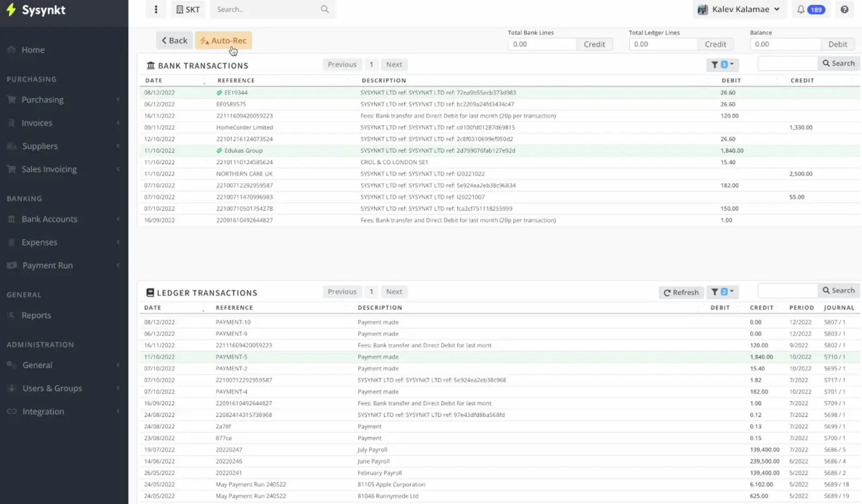This screenshot has height=504, width=862.
Task: Select bank row HomeCorder Limited
Action: tap(499, 128)
